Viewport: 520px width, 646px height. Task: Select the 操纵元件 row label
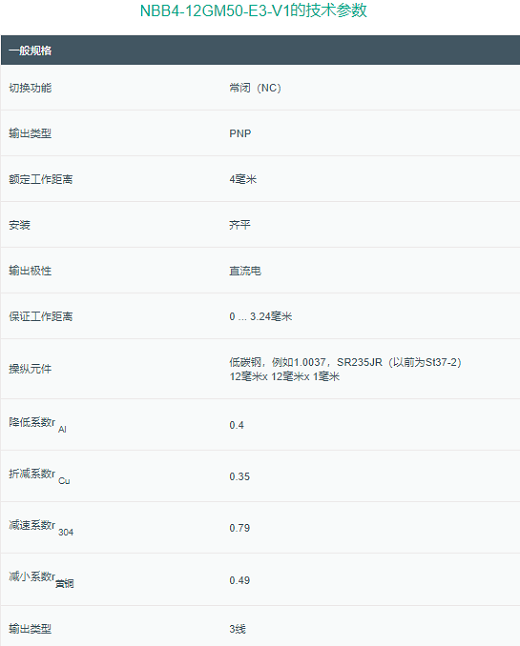pyautogui.click(x=30, y=369)
